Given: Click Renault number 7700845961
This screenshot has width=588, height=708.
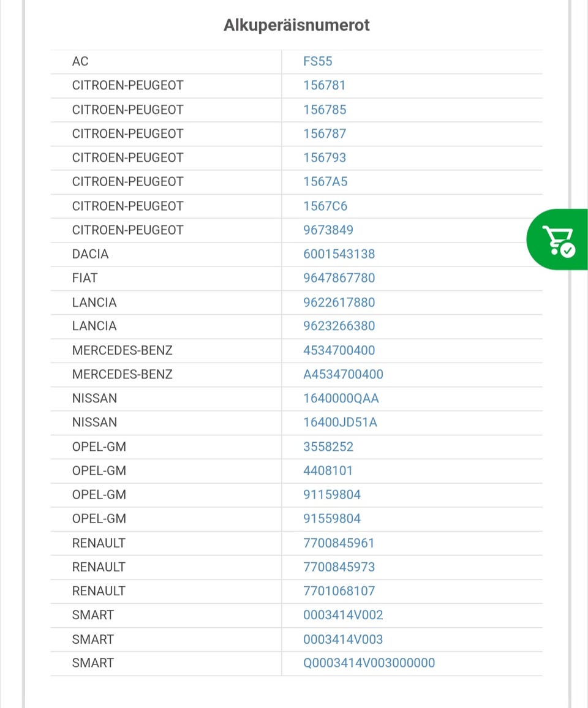Looking at the screenshot, I should [x=339, y=543].
